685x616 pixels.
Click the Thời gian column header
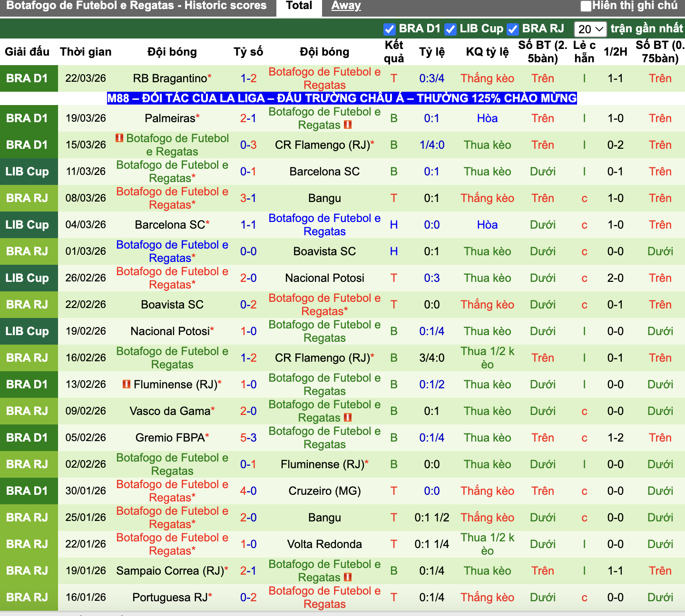86,52
